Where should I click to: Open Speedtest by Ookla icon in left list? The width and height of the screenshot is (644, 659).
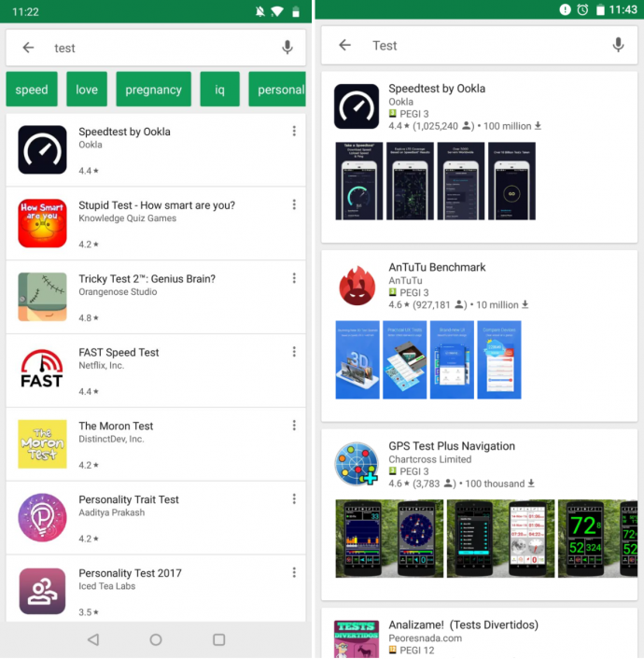(x=42, y=149)
